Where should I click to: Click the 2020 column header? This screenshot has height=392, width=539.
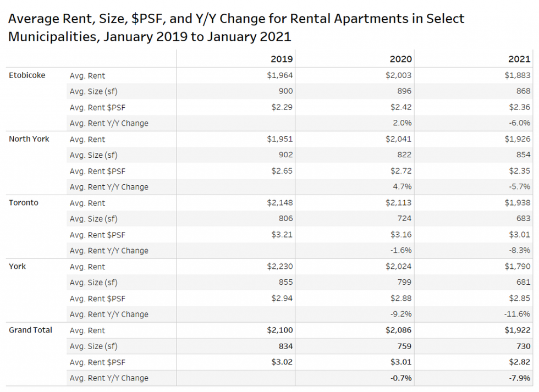400,59
